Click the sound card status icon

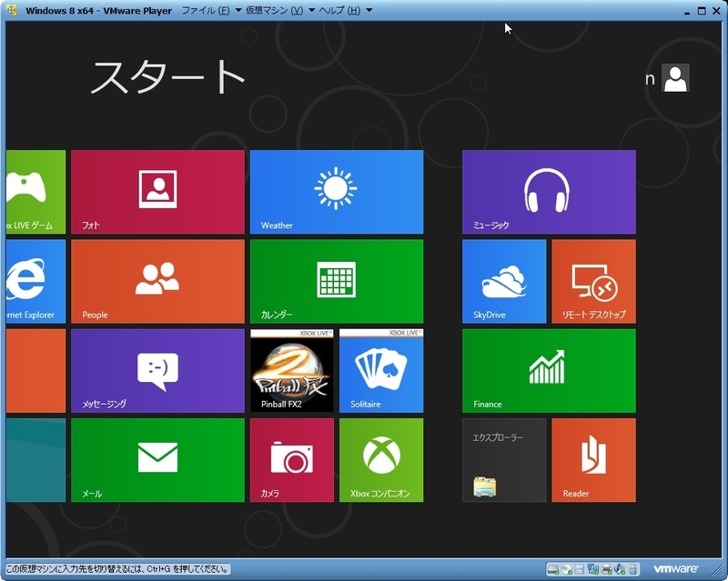[620, 569]
